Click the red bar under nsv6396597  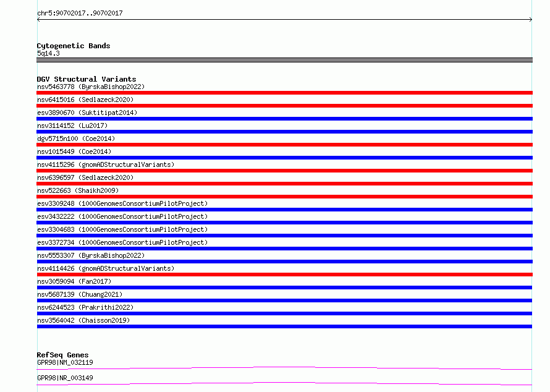[284, 184]
